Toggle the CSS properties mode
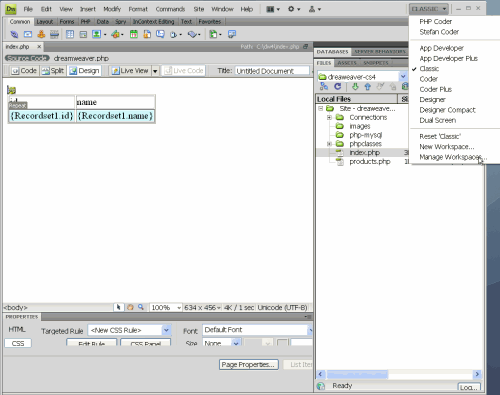Screen dimensions: 500x395 18,343
